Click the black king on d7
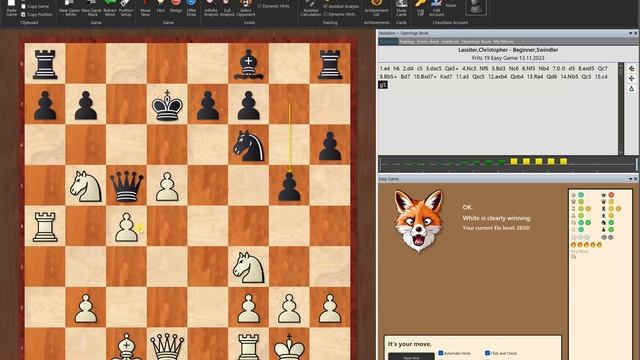The height and width of the screenshot is (360, 640). point(167,104)
